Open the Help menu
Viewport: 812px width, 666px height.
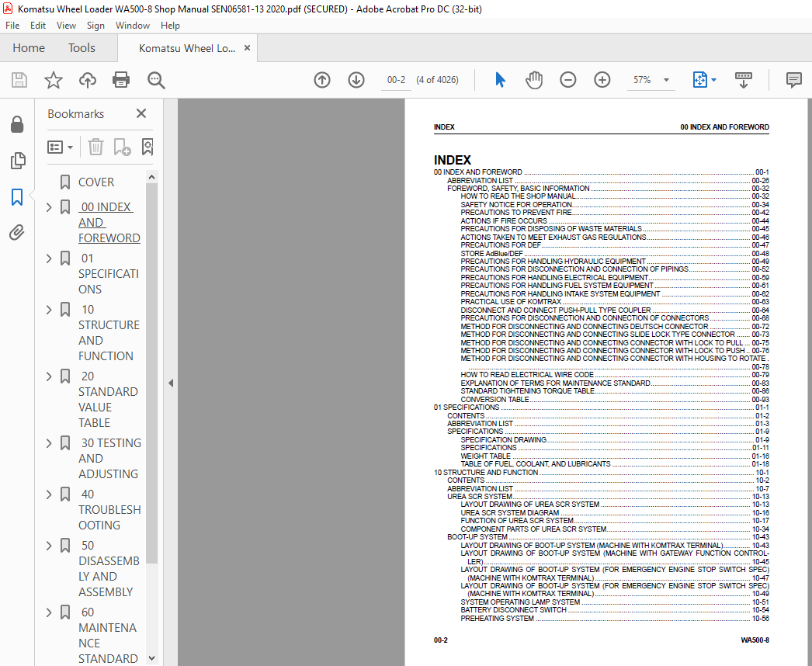click(x=170, y=26)
